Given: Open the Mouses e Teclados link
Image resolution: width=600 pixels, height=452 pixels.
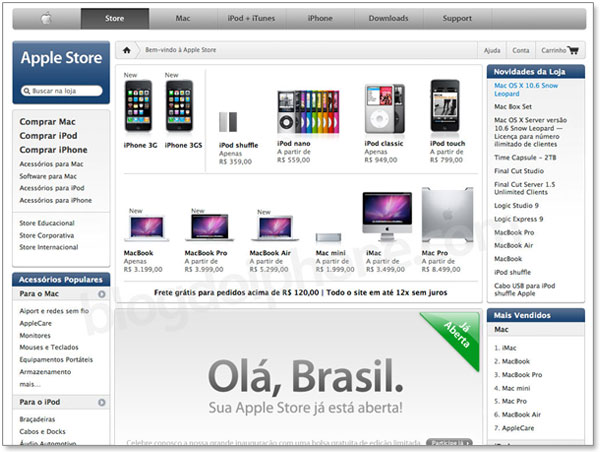Looking at the screenshot, I should 49,348.
